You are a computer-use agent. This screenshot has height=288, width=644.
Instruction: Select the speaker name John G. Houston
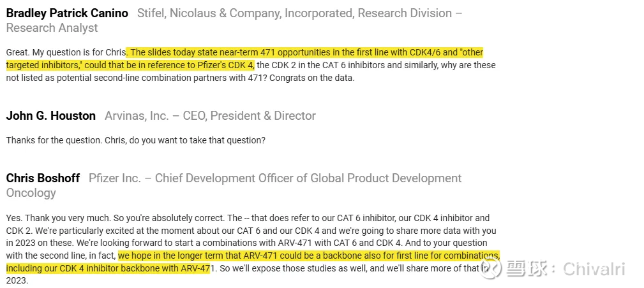tap(51, 116)
